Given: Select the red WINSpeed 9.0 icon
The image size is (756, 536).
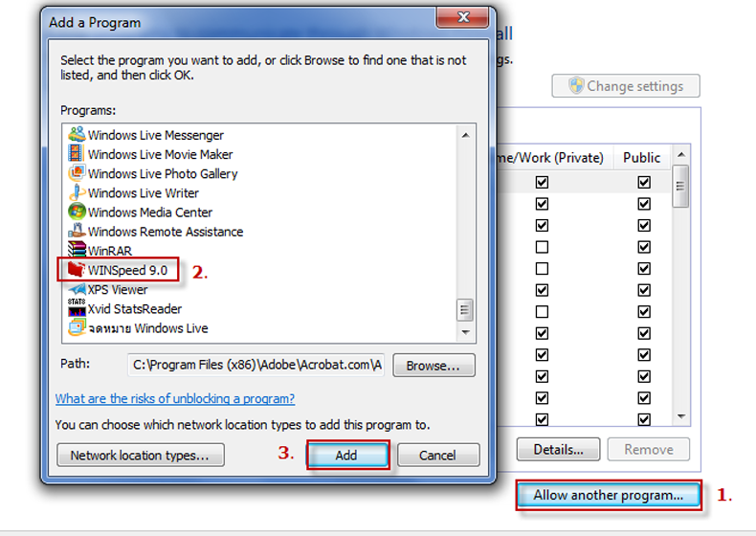Looking at the screenshot, I should pos(76,270).
